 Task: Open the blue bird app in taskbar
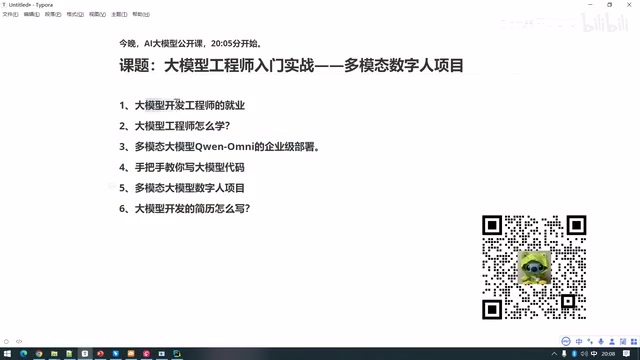click(x=116, y=353)
